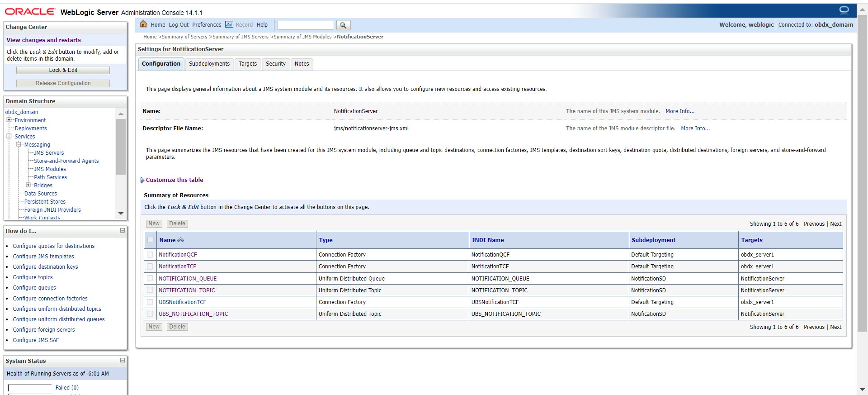Open the Failed (0) link
This screenshot has height=395, width=868.
pyautogui.click(x=67, y=388)
